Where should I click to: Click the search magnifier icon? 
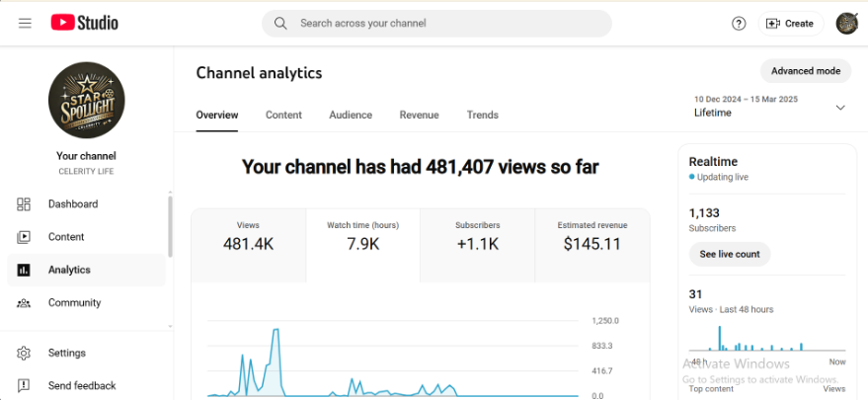tap(280, 24)
